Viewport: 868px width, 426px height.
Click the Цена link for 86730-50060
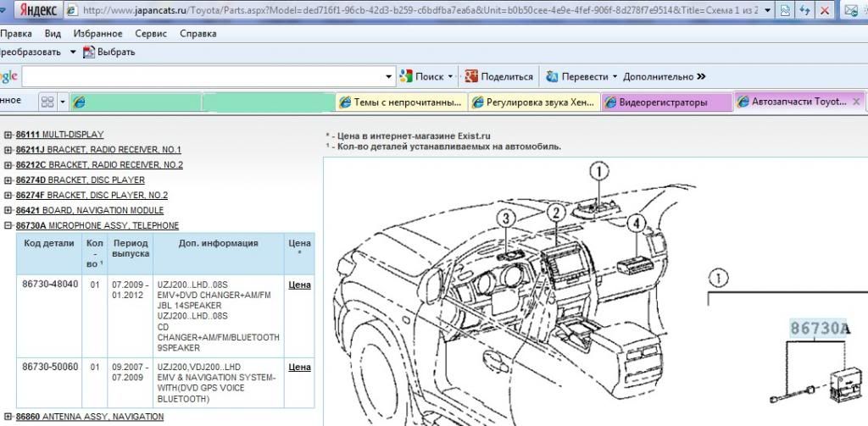point(299,367)
